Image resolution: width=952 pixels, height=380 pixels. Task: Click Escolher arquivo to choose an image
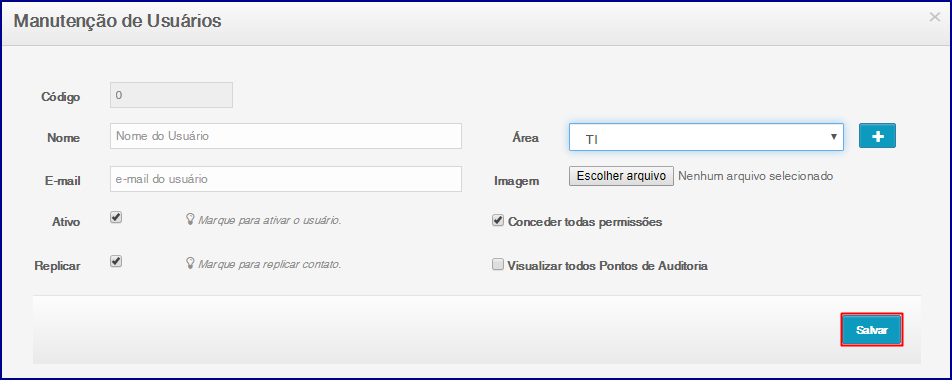point(621,176)
